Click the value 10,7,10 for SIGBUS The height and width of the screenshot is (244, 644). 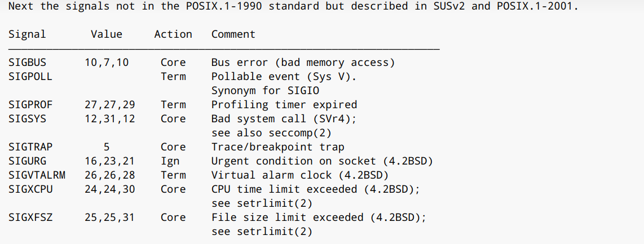[107, 63]
